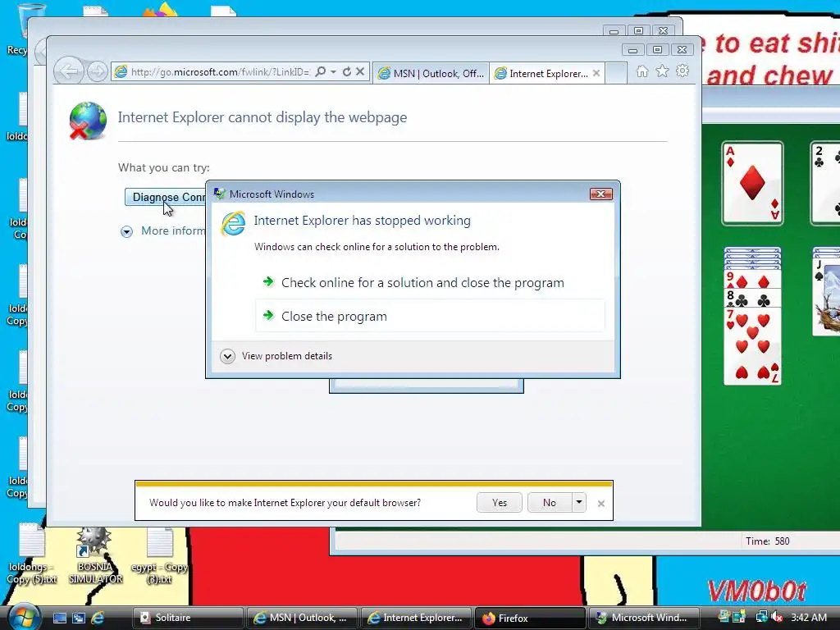Image resolution: width=840 pixels, height=630 pixels.
Task: Select BOSNIA SIMULATOR desktop shortcut
Action: point(95,555)
